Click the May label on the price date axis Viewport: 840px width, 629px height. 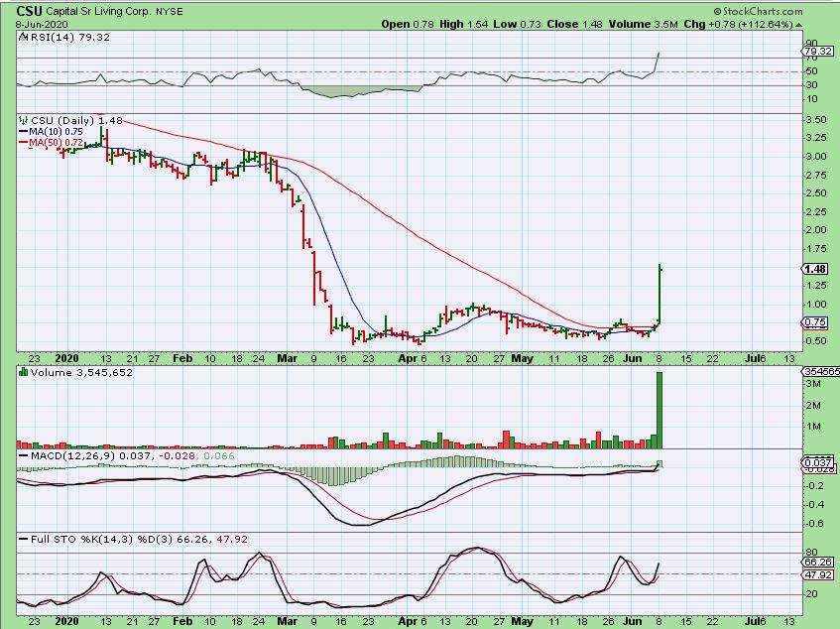pyautogui.click(x=523, y=358)
